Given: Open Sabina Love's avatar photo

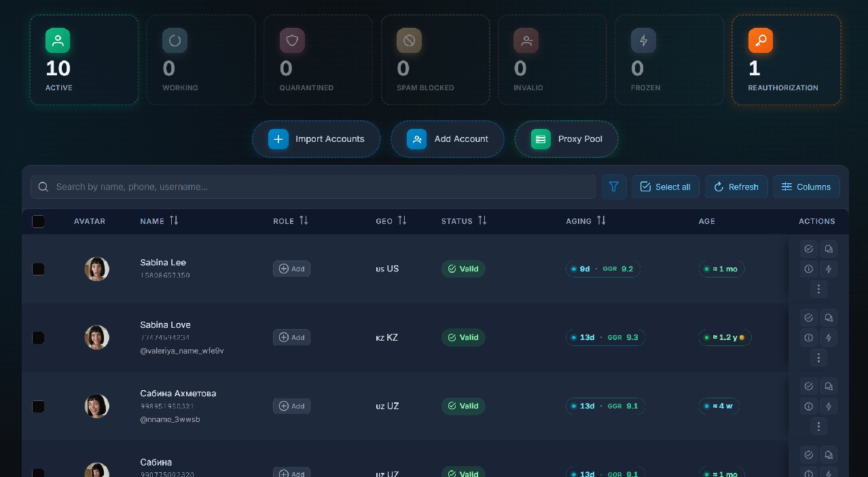Looking at the screenshot, I should pyautogui.click(x=97, y=337).
